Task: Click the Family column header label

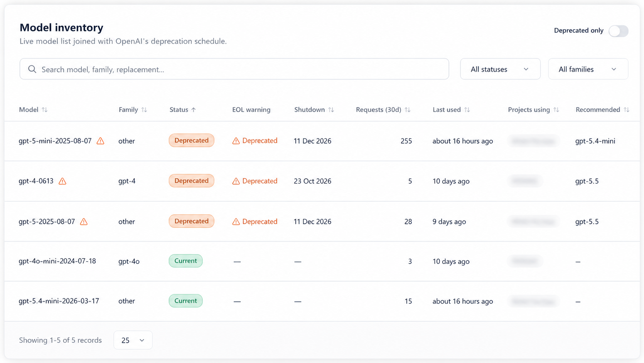Action: point(128,110)
